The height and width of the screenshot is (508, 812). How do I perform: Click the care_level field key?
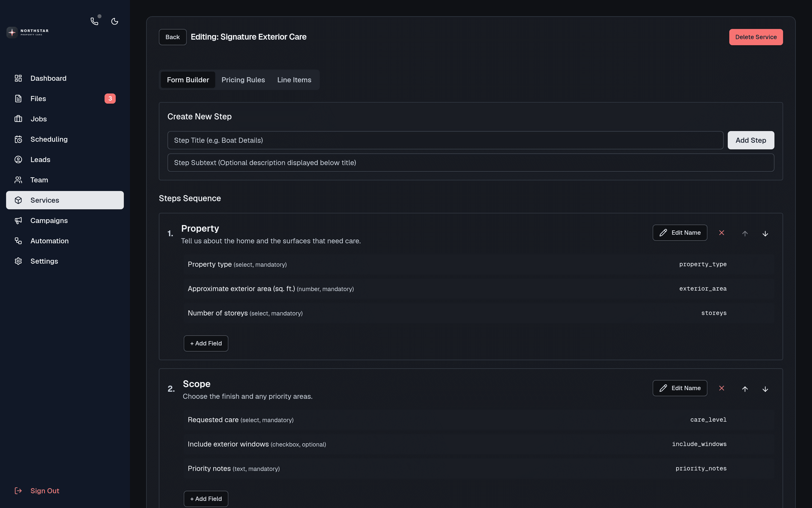pos(708,420)
